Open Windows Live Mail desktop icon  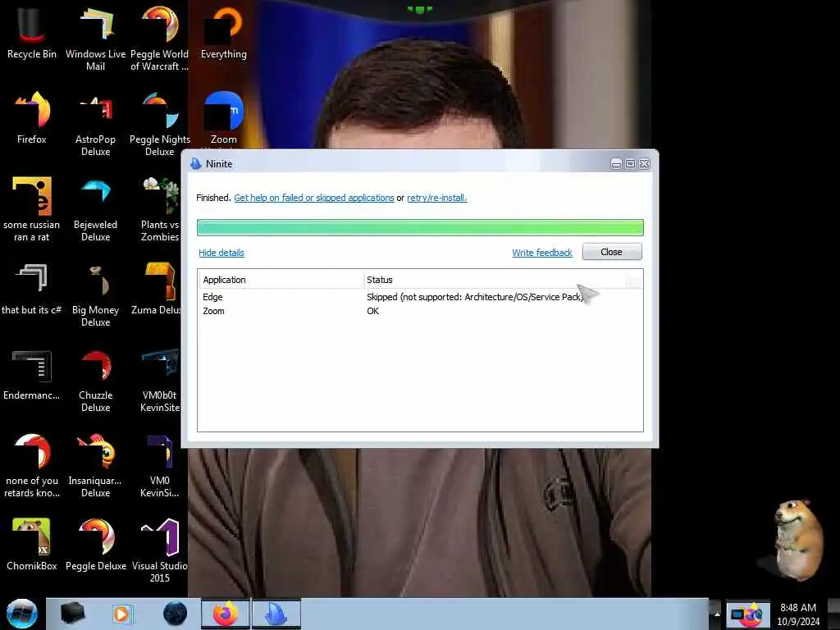tap(95, 38)
